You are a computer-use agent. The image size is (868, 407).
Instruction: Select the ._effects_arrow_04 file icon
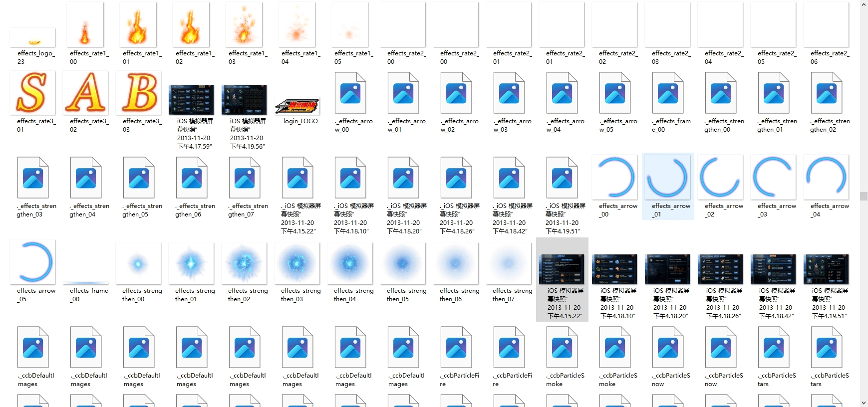tap(562, 94)
